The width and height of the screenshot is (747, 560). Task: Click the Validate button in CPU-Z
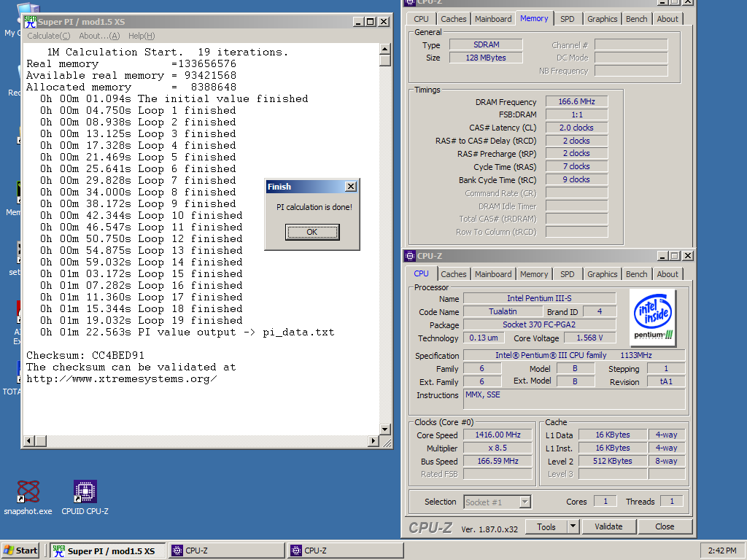coord(608,526)
